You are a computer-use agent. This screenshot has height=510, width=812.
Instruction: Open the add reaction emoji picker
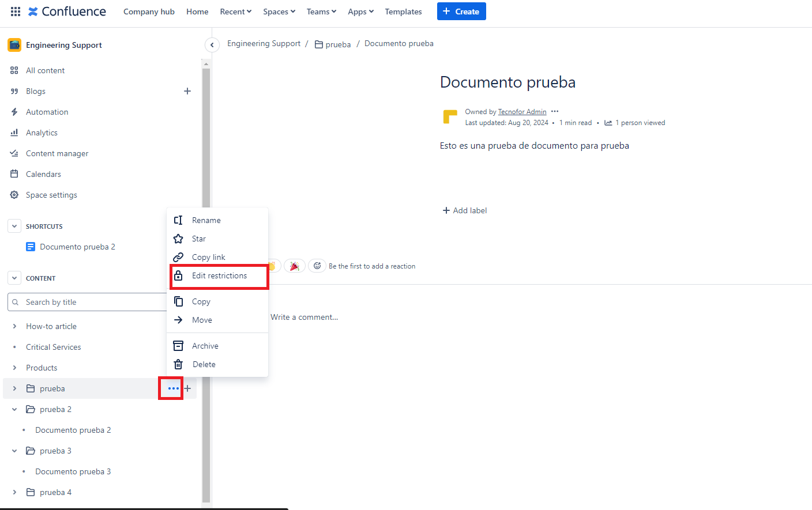point(317,266)
